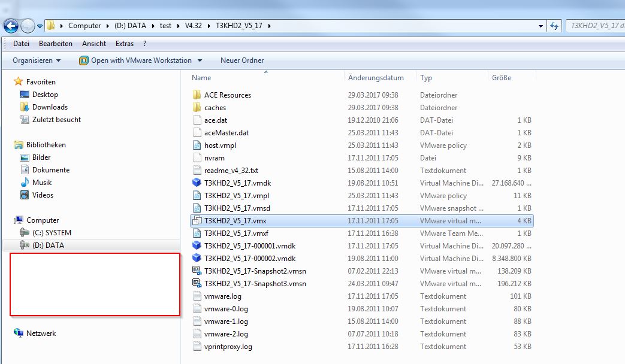This screenshot has height=364, width=625.
Task: Click the search input field
Action: click(x=595, y=26)
